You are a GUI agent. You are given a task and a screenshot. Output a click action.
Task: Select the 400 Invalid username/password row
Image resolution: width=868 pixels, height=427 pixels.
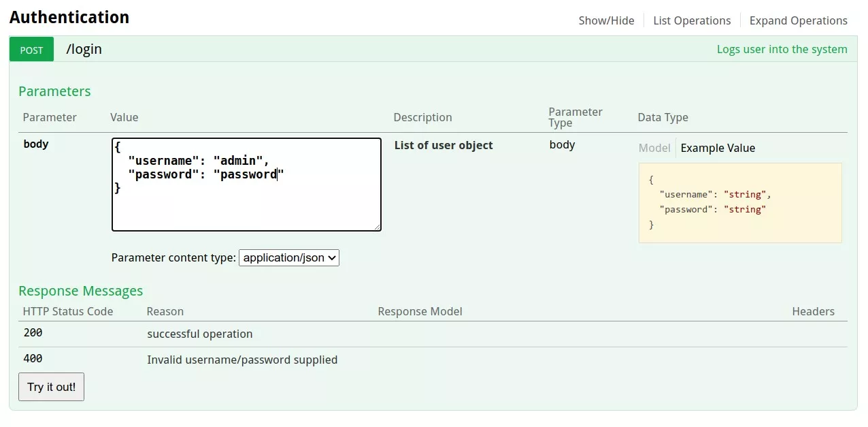point(242,360)
